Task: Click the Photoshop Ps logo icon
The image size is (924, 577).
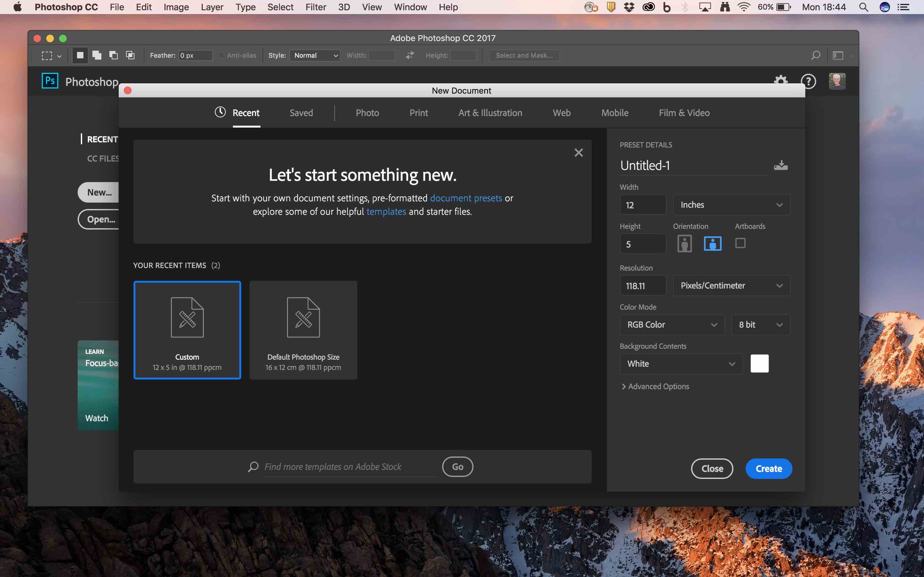Action: [49, 80]
